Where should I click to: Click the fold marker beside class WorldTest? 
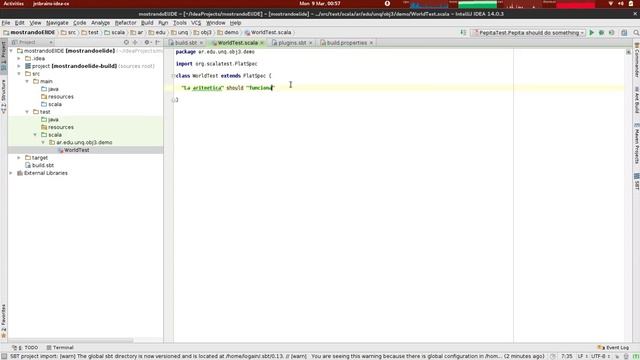[173, 76]
